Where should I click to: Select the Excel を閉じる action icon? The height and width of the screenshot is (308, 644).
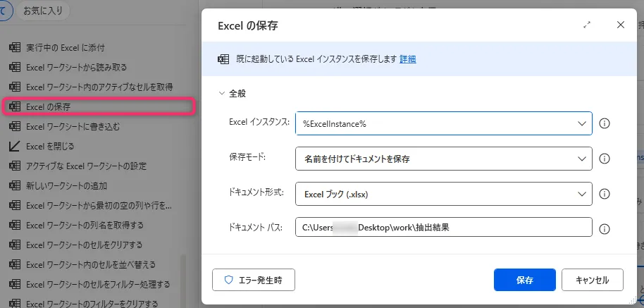(13, 147)
